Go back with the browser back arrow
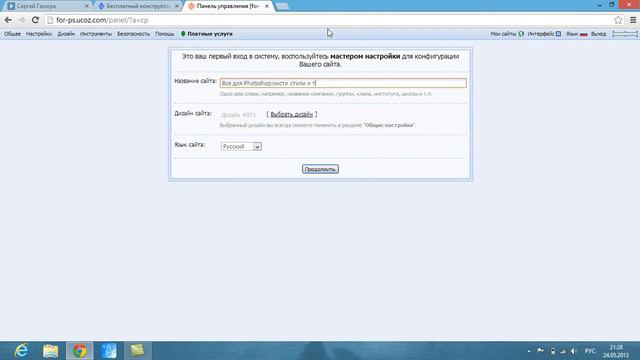 [x=8, y=20]
